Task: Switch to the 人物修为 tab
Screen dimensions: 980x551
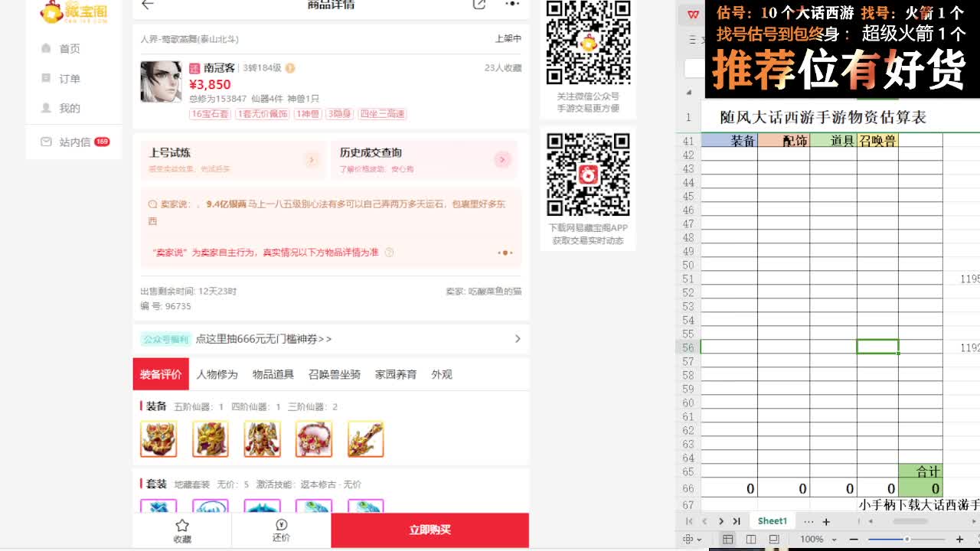Action: (x=217, y=374)
